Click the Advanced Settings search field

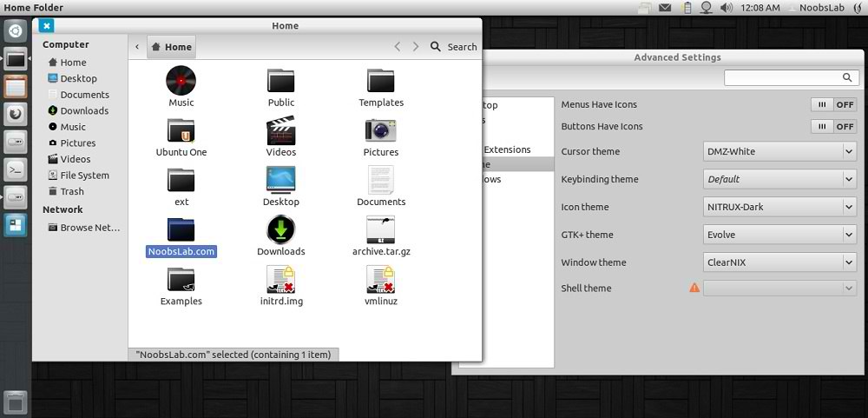(792, 77)
